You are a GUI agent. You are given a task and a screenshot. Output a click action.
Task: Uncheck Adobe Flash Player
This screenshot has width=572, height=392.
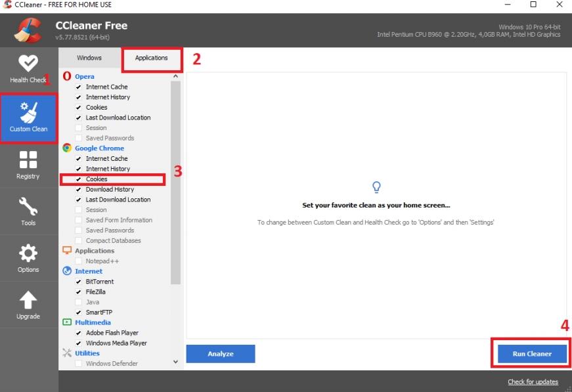tap(78, 332)
